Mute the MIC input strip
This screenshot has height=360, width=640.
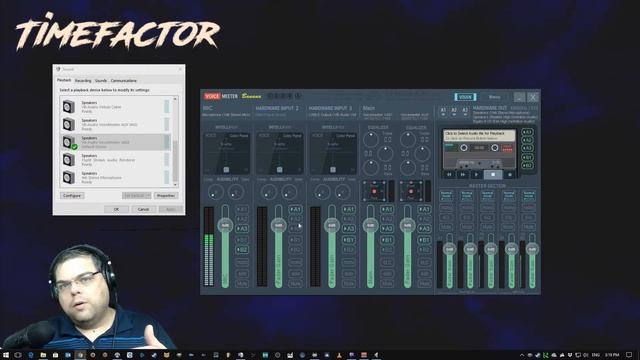point(242,283)
